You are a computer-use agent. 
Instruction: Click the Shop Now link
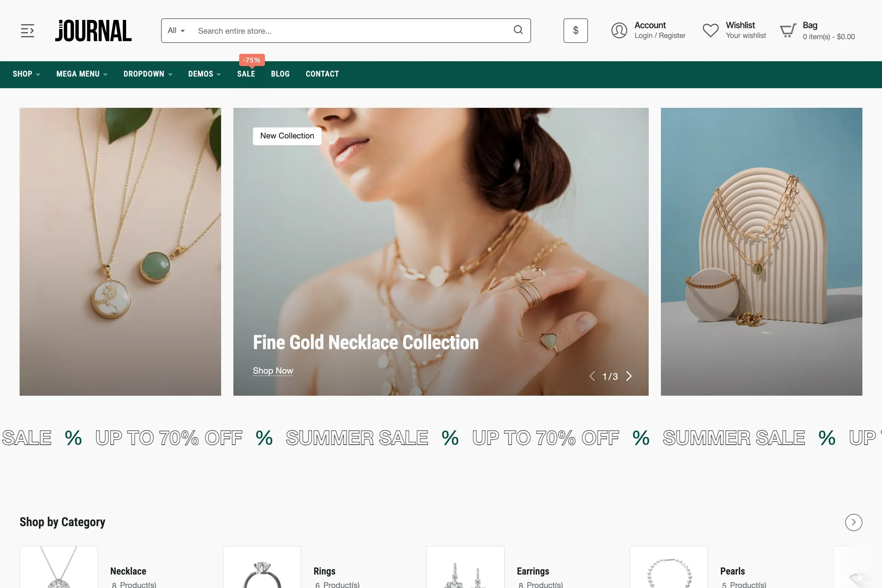[x=273, y=371]
